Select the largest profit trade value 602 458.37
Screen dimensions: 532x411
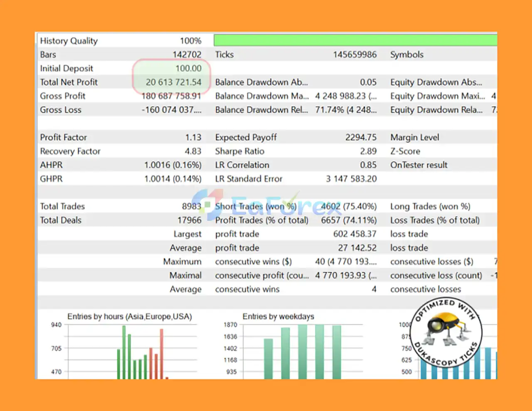point(355,234)
